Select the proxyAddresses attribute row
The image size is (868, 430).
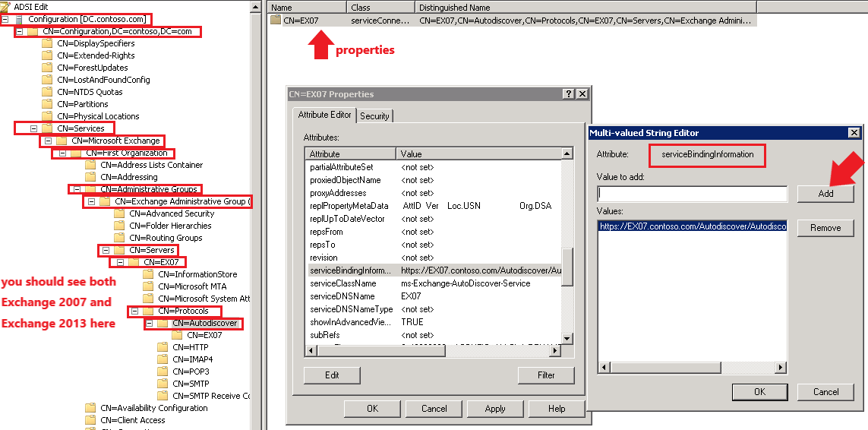coord(434,193)
